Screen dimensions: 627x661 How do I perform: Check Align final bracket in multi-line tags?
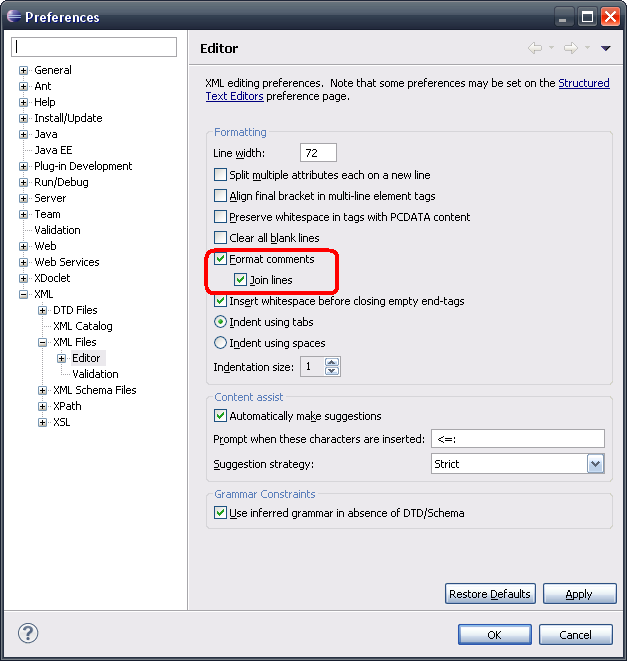click(x=220, y=196)
